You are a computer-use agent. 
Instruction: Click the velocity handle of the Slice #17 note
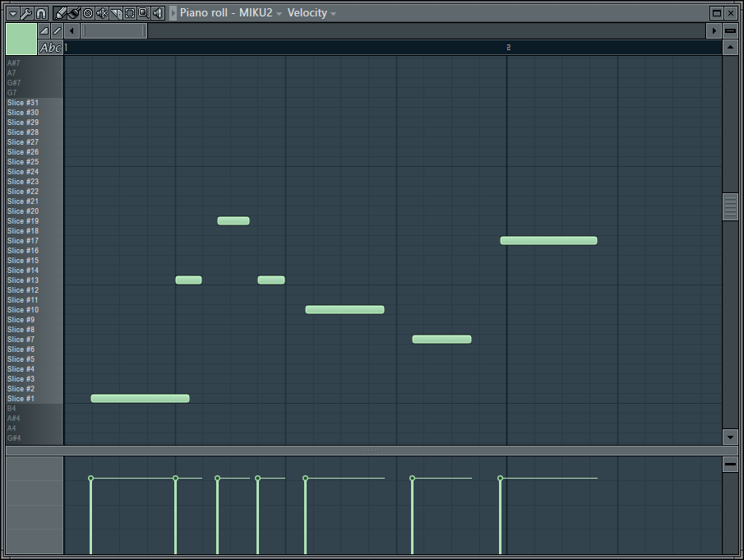(x=500, y=479)
